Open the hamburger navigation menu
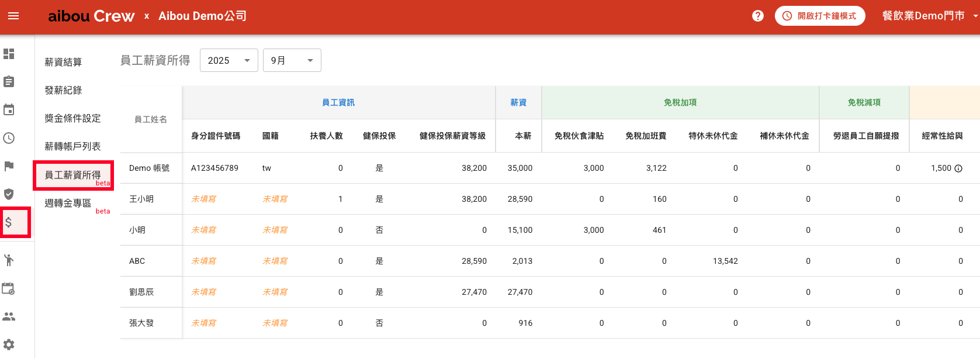The image size is (980, 358). tap(13, 16)
